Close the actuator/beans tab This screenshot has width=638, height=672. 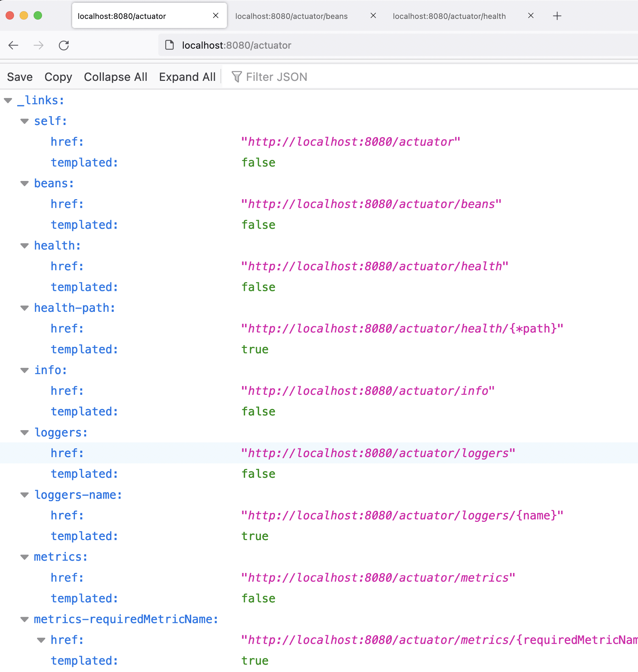click(x=373, y=16)
